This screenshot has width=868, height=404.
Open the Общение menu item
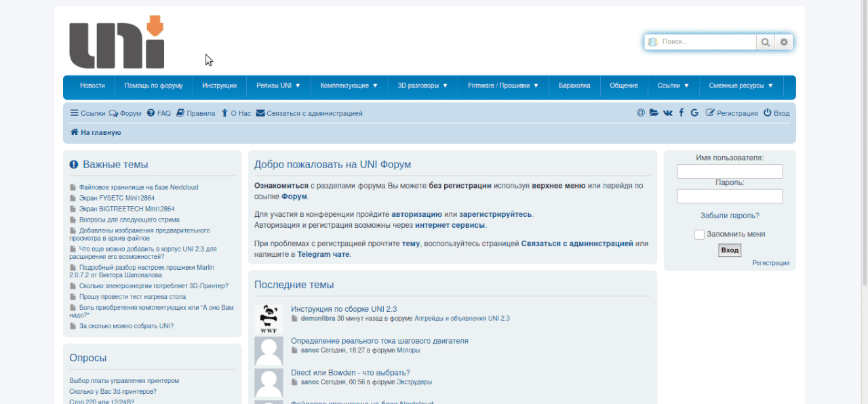[x=624, y=85]
